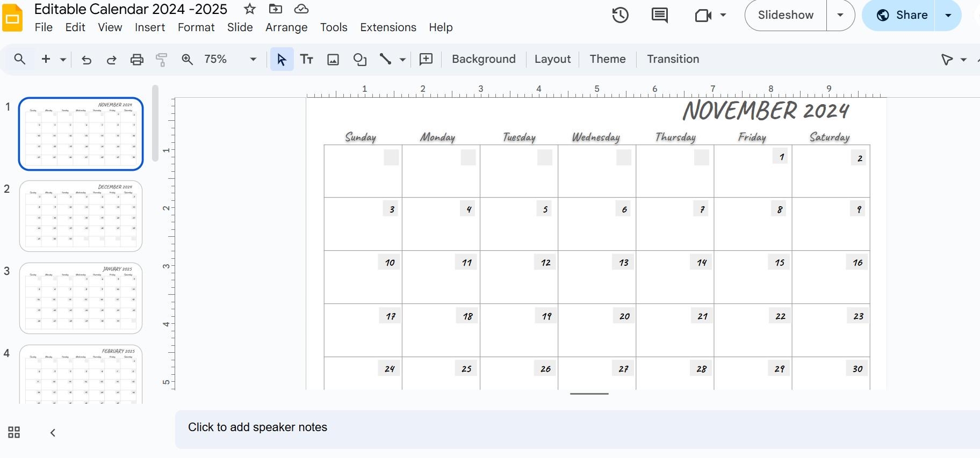Viewport: 980px width, 458px height.
Task: Star the Editable Calendar document
Action: coord(249,9)
